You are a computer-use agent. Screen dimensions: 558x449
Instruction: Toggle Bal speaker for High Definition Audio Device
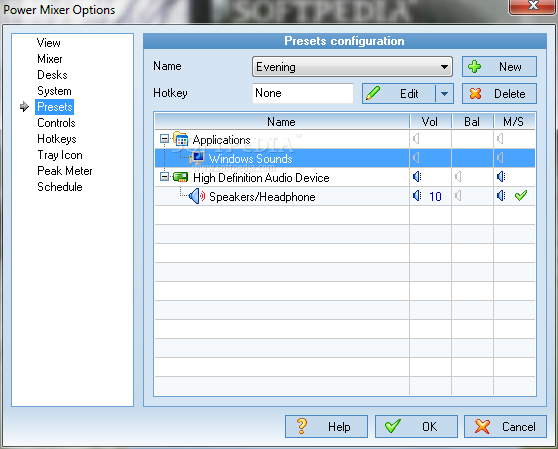tap(458, 176)
